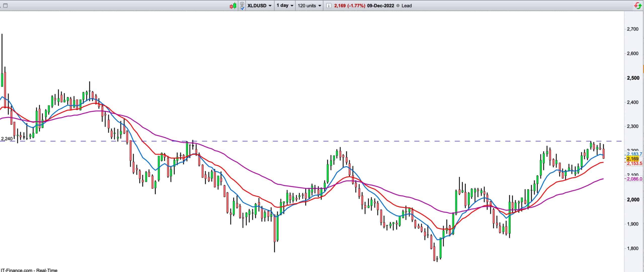This screenshot has height=272, width=644.
Task: Click the info 'i' icon
Action: pos(329,6)
